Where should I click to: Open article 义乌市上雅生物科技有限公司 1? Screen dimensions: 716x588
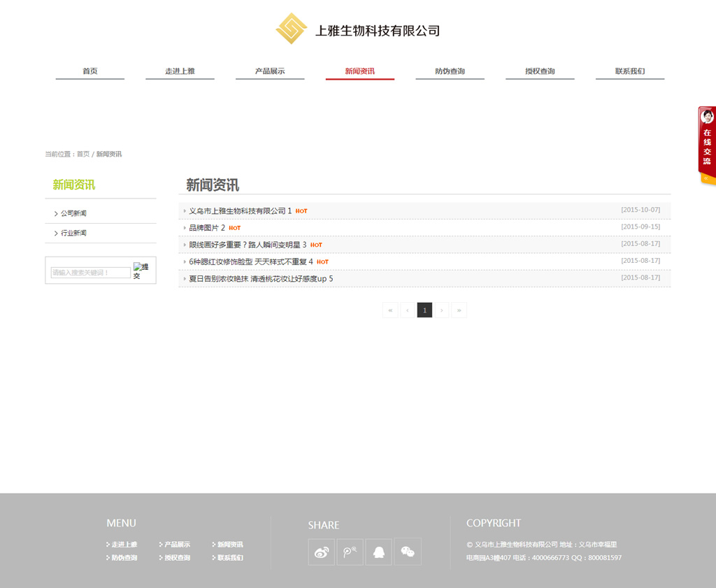coord(240,211)
